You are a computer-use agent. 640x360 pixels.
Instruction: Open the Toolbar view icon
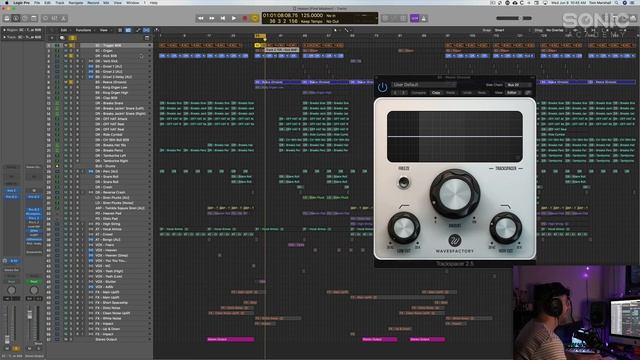[34, 18]
